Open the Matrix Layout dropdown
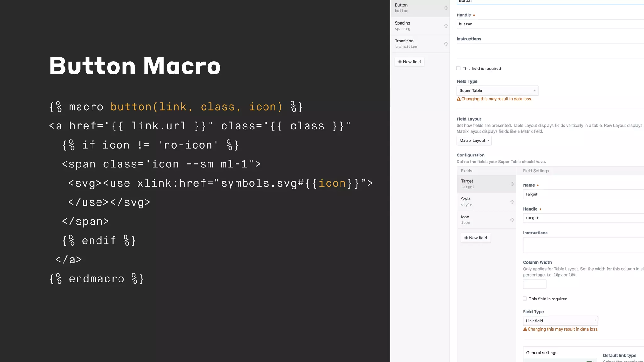This screenshot has height=362, width=644. coord(474,140)
